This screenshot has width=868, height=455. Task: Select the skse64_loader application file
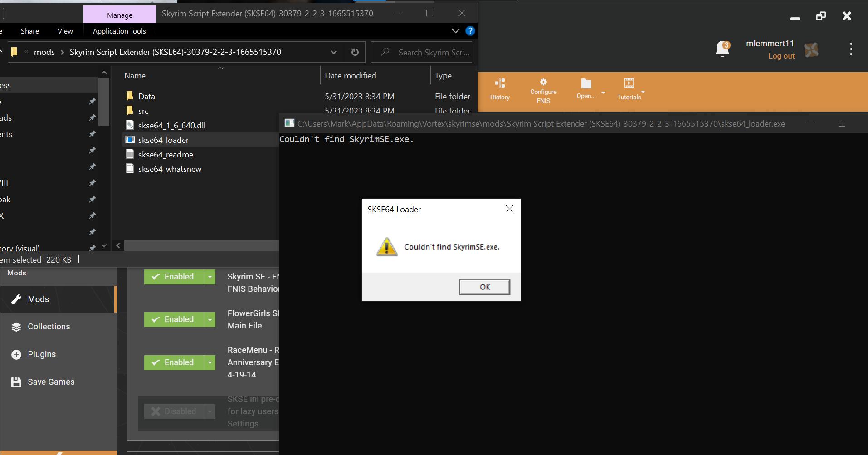163,140
